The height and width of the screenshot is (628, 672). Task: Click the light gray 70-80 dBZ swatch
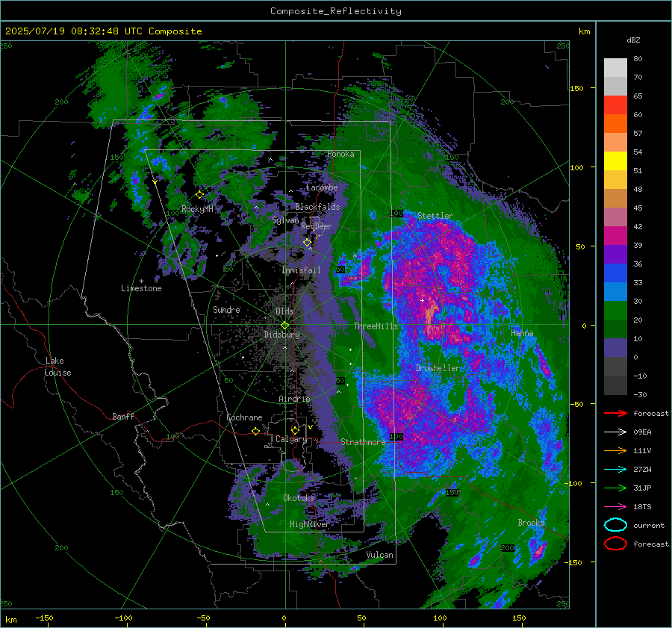(615, 68)
